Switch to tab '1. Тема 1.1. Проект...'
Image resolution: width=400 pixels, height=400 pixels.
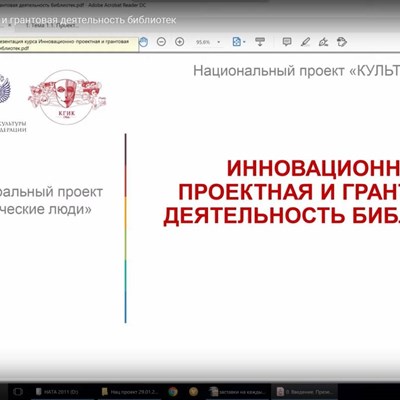pos(52,25)
